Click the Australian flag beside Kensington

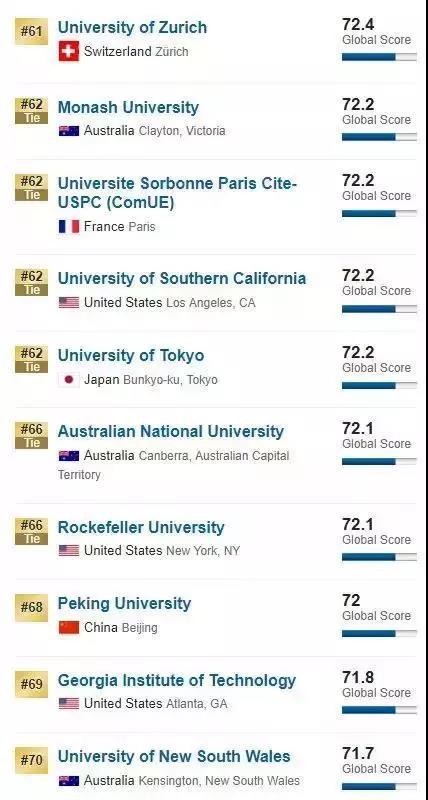[69, 780]
